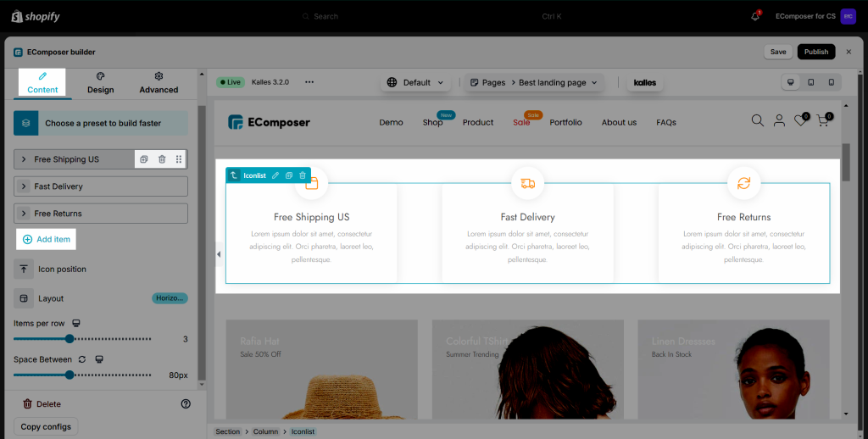This screenshot has width=868, height=439.
Task: Open the storefront account icon
Action: pyautogui.click(x=779, y=120)
